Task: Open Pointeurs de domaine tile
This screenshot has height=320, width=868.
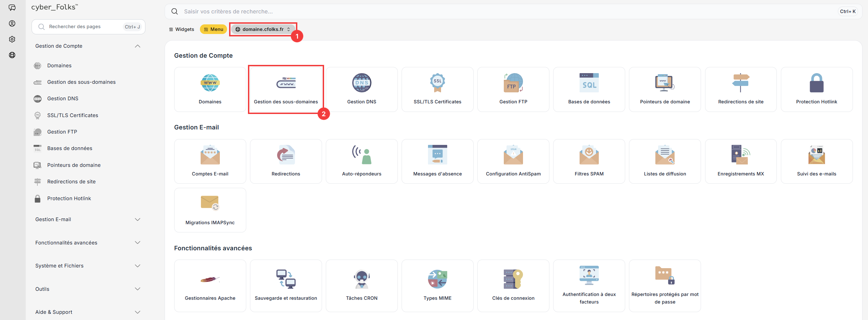Action: tap(665, 89)
